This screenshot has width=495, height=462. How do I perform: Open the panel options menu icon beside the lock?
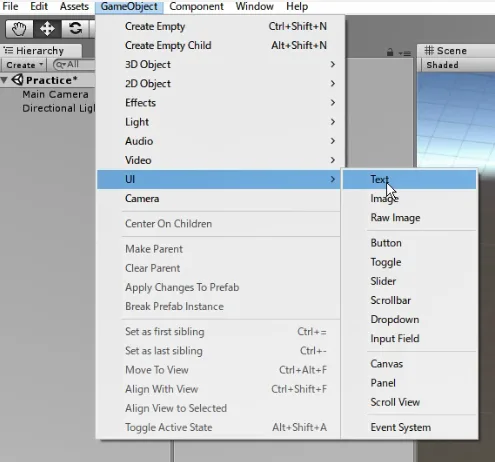pos(405,53)
